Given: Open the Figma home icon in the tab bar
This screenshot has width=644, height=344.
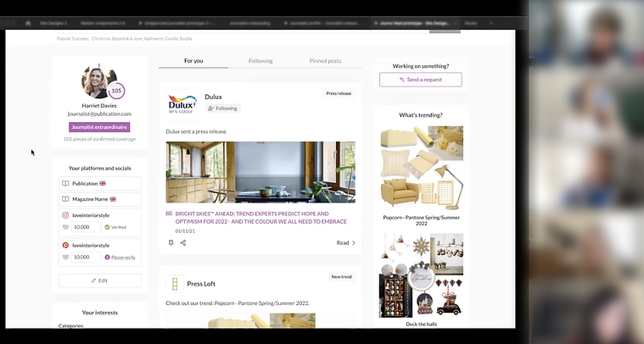Looking at the screenshot, I should [x=28, y=24].
